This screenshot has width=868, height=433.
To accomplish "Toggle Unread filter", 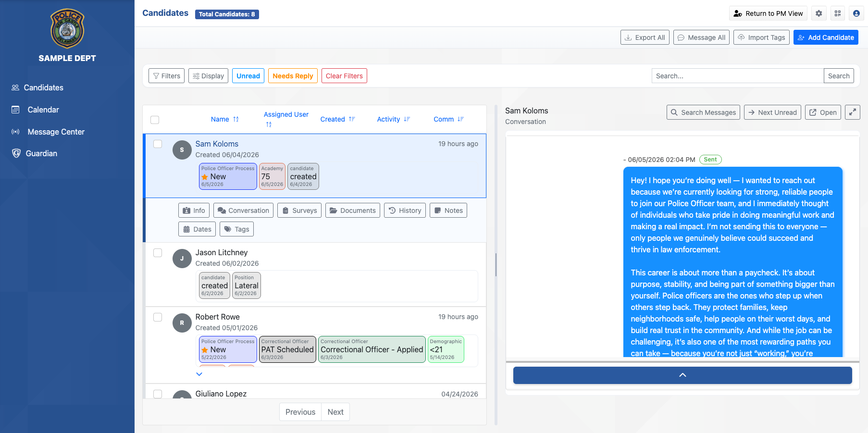I will point(248,76).
